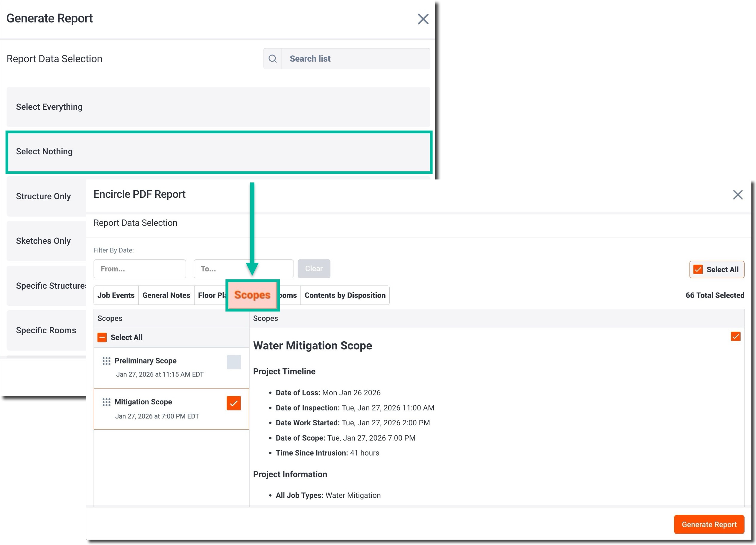Viewport: 756px width, 545px height.
Task: Toggle the Water Mitigation Scope checkbox
Action: pyautogui.click(x=735, y=337)
